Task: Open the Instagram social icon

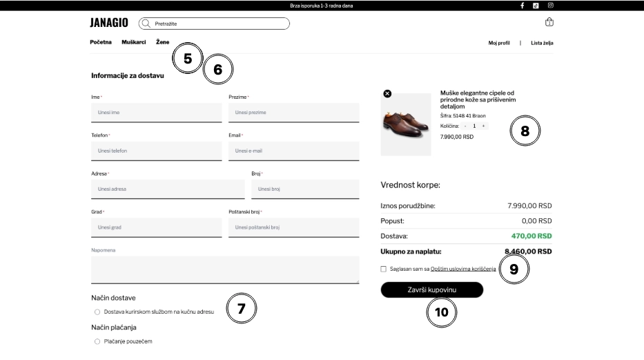Action: 550,6
